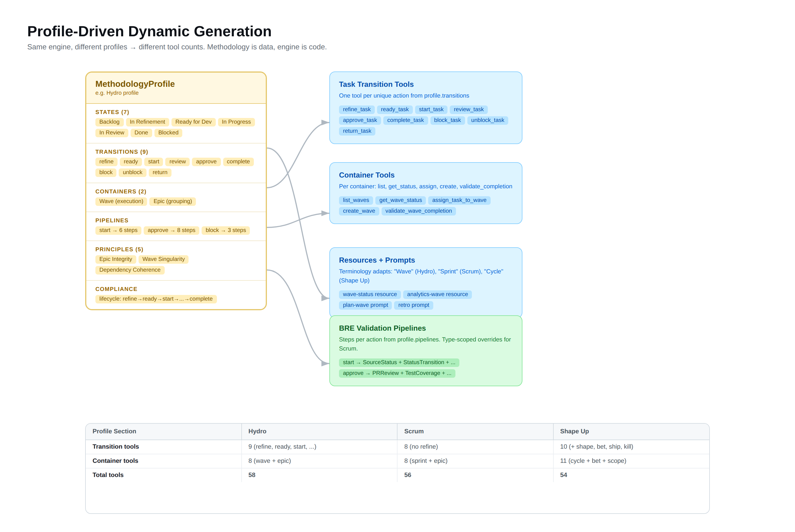Click the Blocked state chip
The image size is (795, 532).
tap(168, 133)
